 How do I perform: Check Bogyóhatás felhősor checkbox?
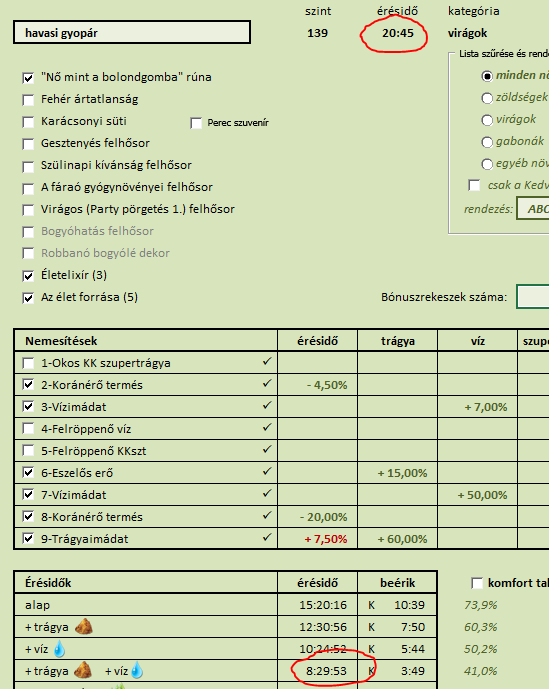click(28, 232)
